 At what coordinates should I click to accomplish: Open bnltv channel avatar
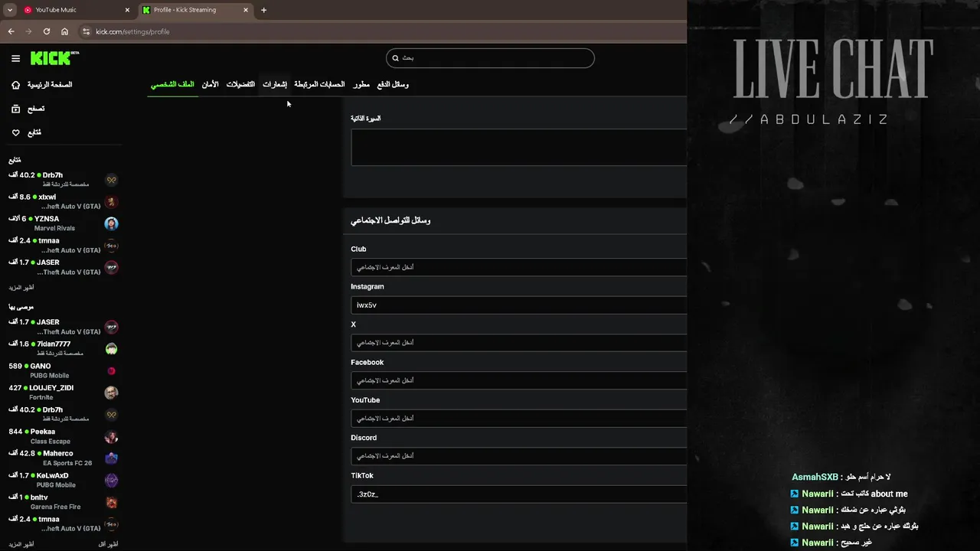tap(111, 503)
